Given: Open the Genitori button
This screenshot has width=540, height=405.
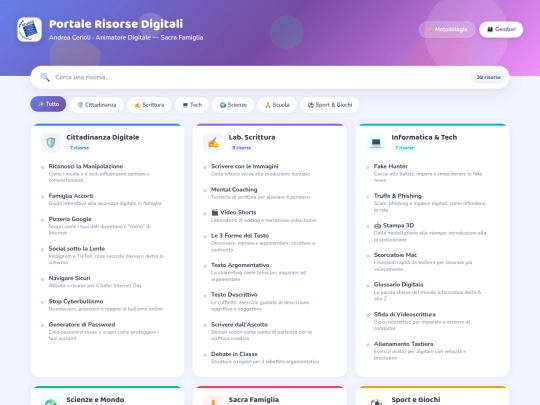Looking at the screenshot, I should [501, 29].
